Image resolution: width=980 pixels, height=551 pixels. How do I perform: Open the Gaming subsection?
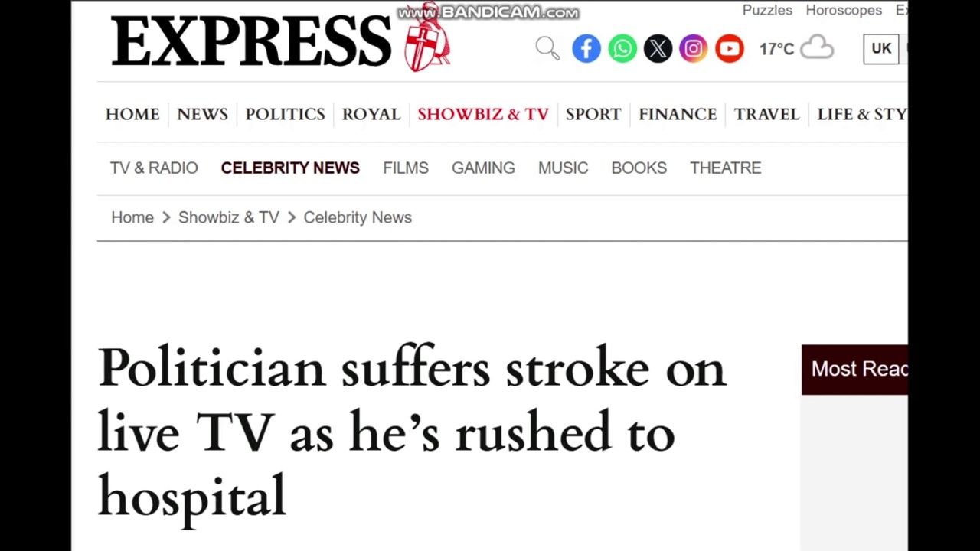pos(483,168)
